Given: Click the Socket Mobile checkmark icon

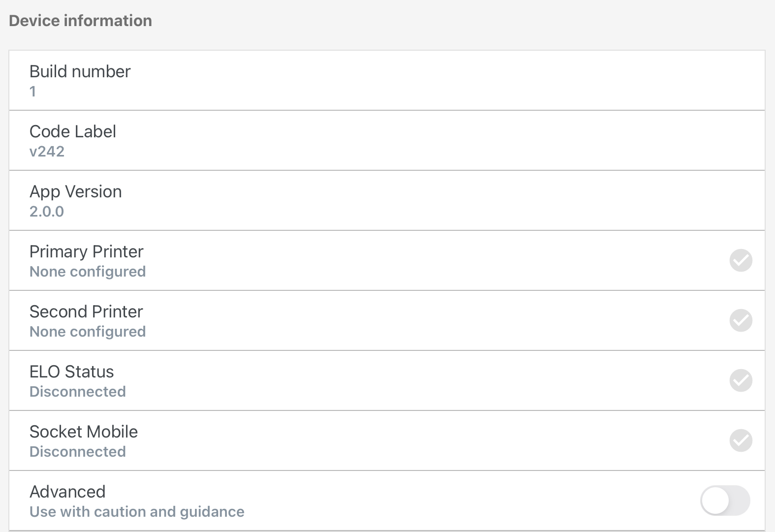Looking at the screenshot, I should tap(741, 440).
